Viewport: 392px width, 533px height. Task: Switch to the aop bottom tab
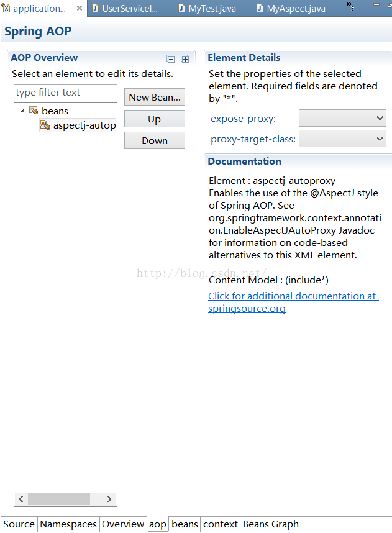[158, 524]
